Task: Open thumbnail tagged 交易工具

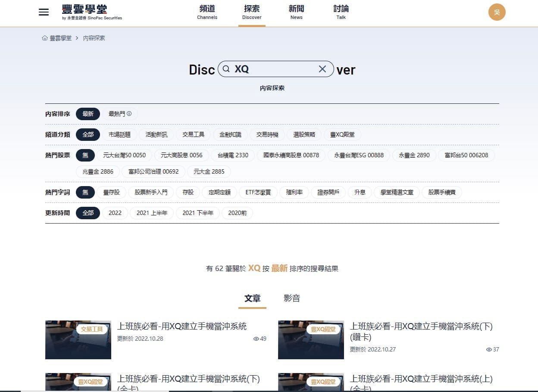Action: point(78,340)
